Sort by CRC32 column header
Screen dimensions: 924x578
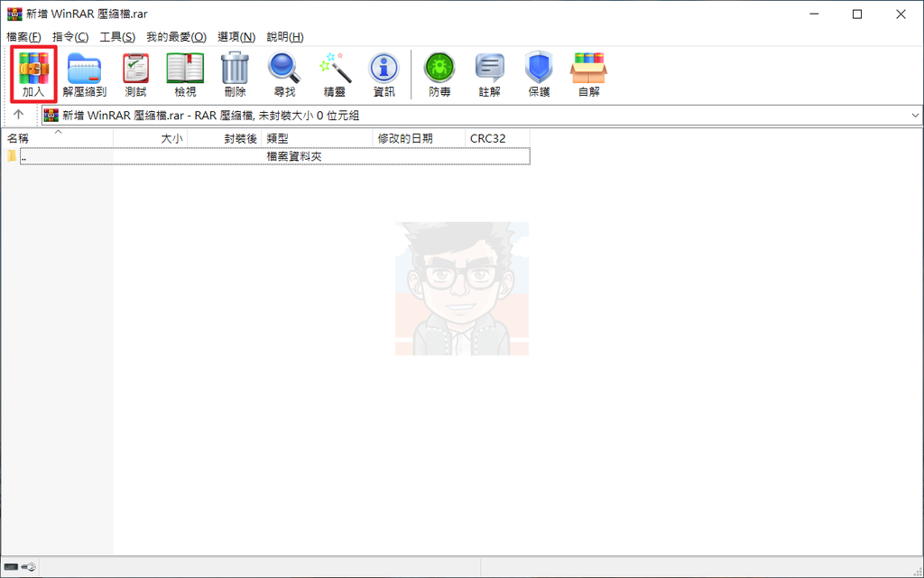(497, 138)
